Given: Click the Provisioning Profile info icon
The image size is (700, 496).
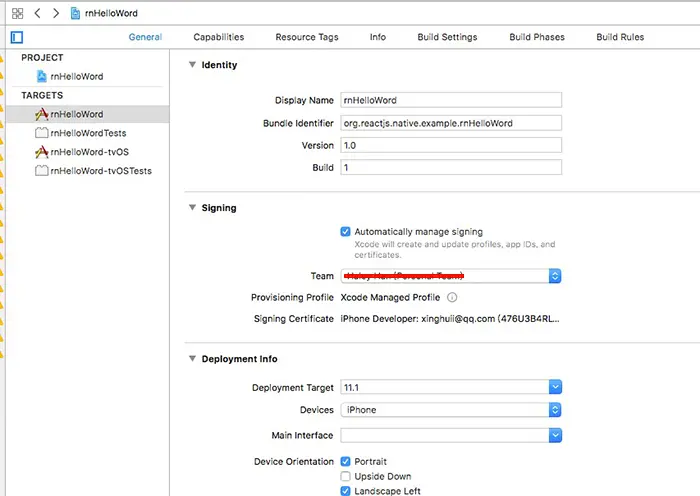Looking at the screenshot, I should (452, 297).
